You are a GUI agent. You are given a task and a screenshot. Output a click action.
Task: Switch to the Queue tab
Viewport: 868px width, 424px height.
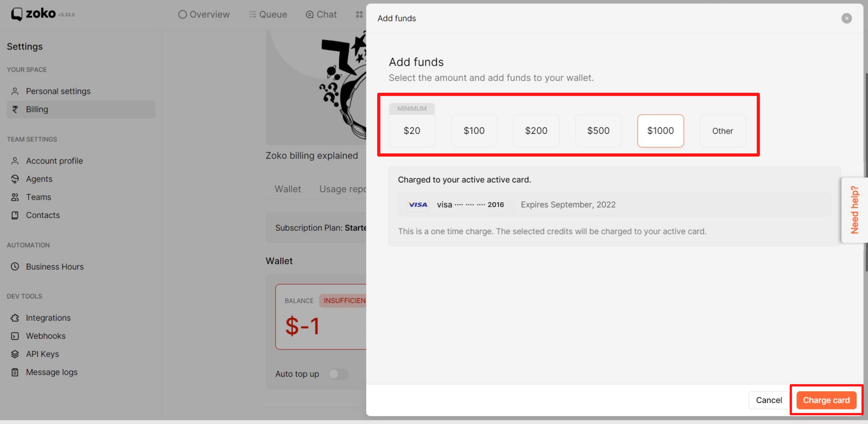(x=268, y=14)
